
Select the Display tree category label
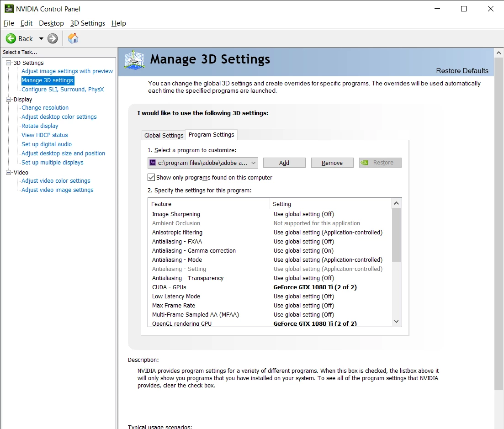click(x=23, y=100)
